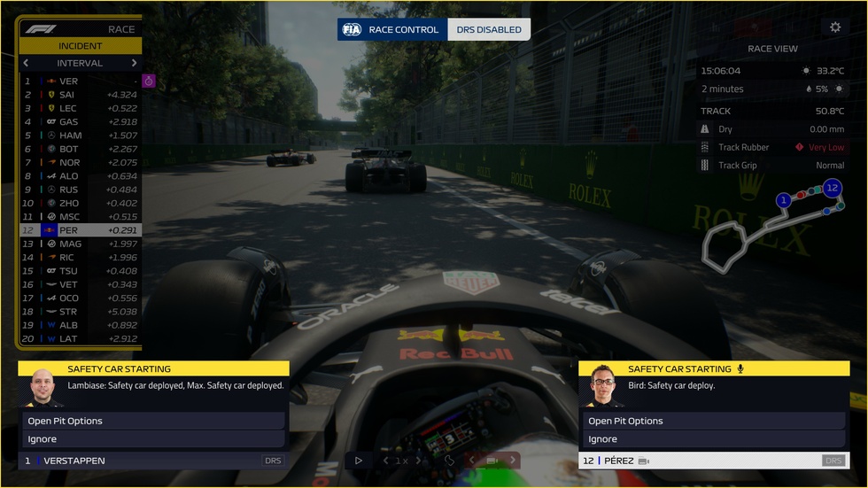The width and height of the screenshot is (868, 488).
Task: Click the red warning diamond by Very Low
Action: (799, 147)
